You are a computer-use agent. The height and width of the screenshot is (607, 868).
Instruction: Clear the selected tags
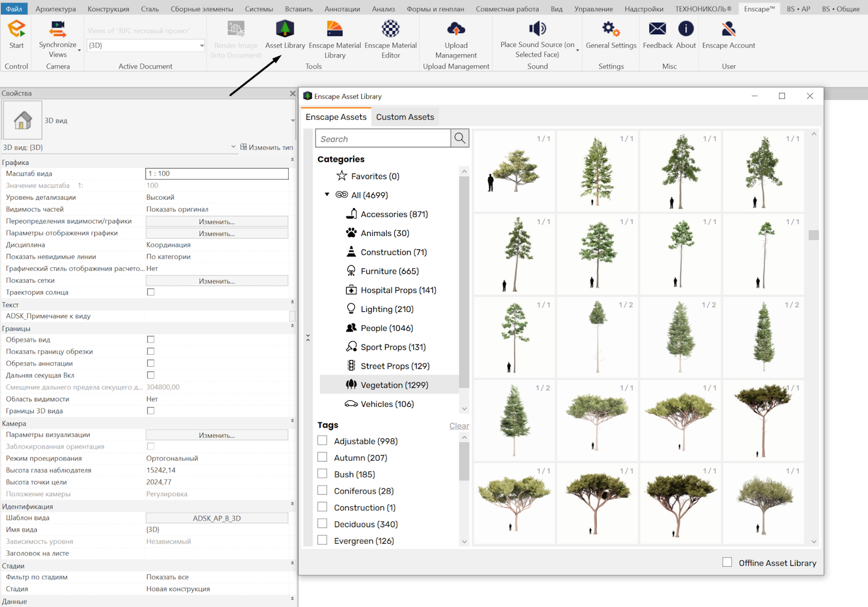459,426
